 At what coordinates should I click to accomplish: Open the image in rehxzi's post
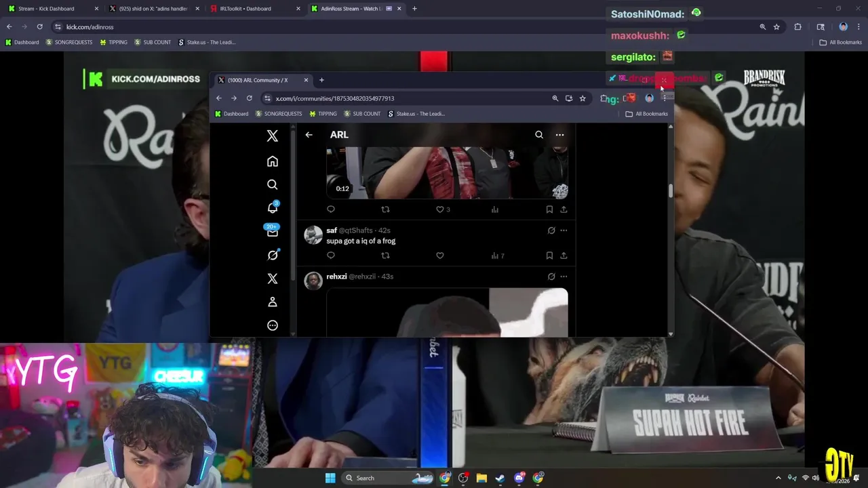coord(447,312)
